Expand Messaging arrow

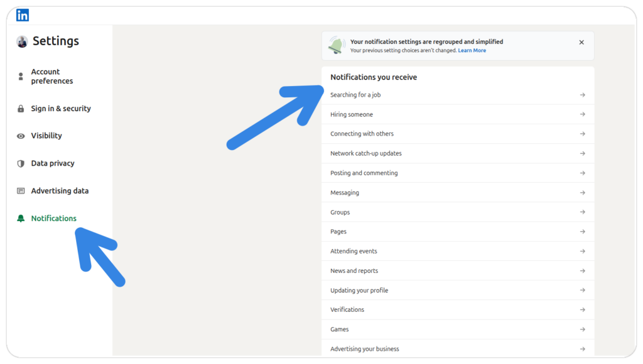[x=582, y=193]
